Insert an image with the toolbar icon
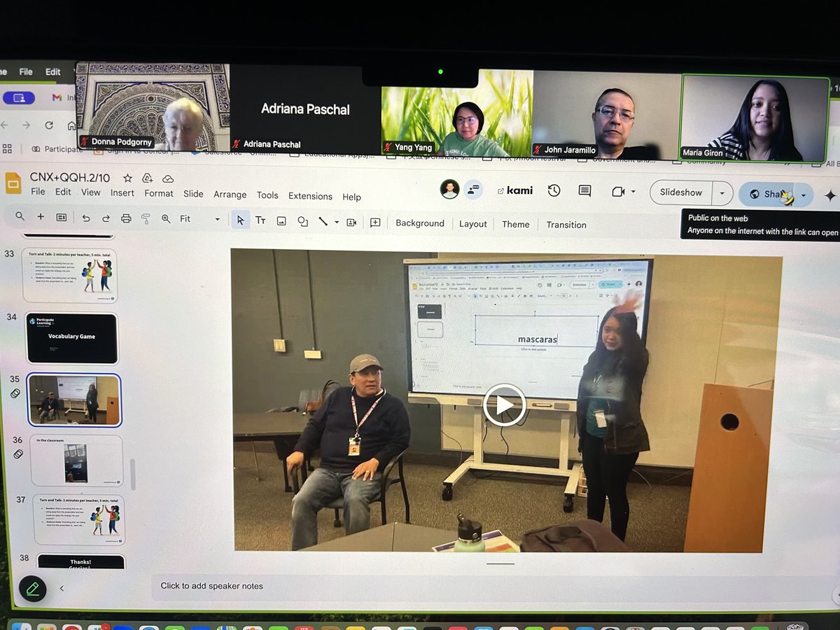 tap(281, 221)
